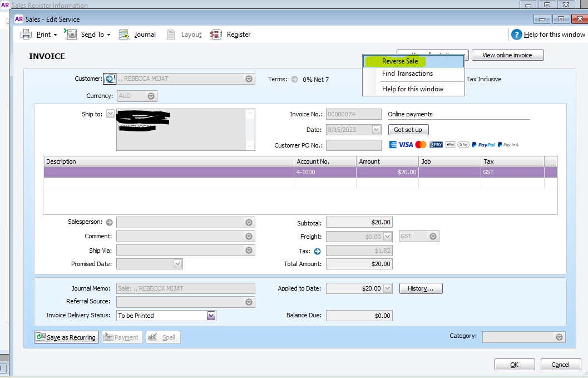Select Reverse Sale from the menu
This screenshot has height=378, width=588.
(400, 61)
